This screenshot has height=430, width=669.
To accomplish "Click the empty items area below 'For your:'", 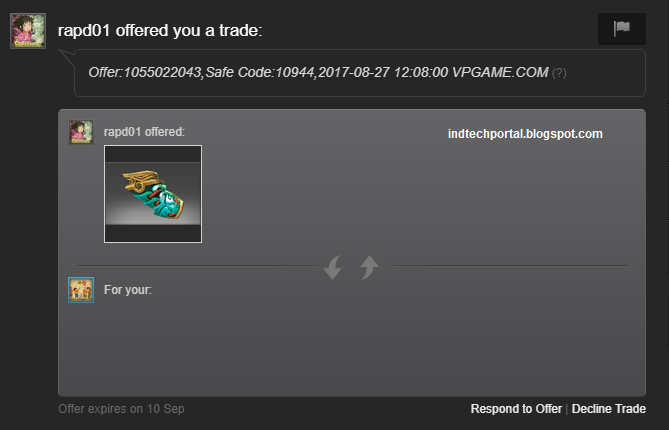I will 352,348.
